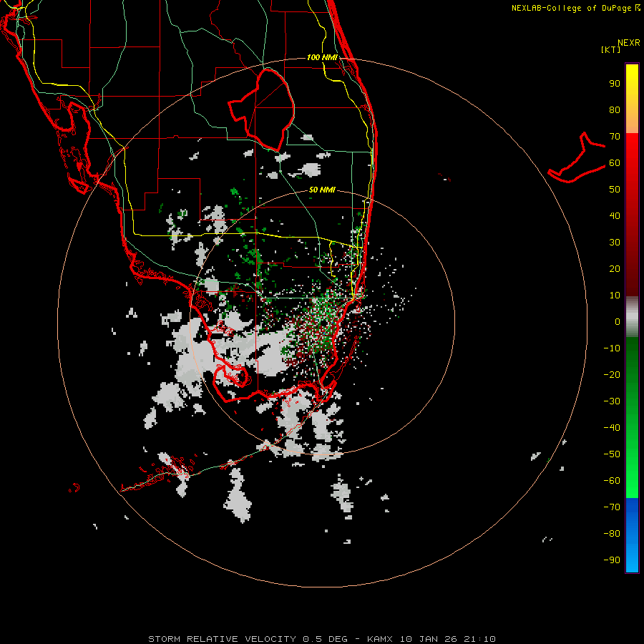Click the 60 value on the velocity scale
Viewport: 644px width, 644px height.
click(615, 162)
